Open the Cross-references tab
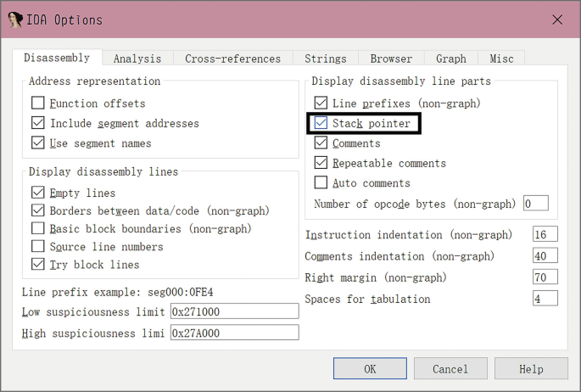This screenshot has height=392, width=581. click(232, 59)
